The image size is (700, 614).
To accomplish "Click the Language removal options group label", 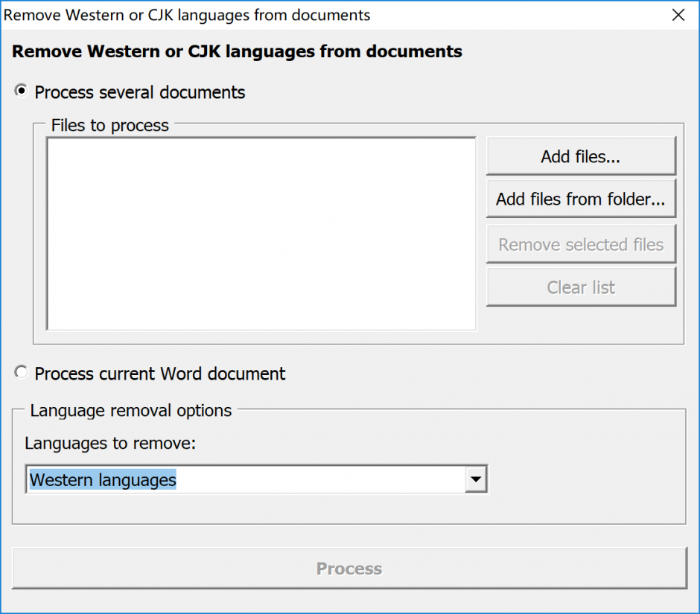I will click(131, 410).
